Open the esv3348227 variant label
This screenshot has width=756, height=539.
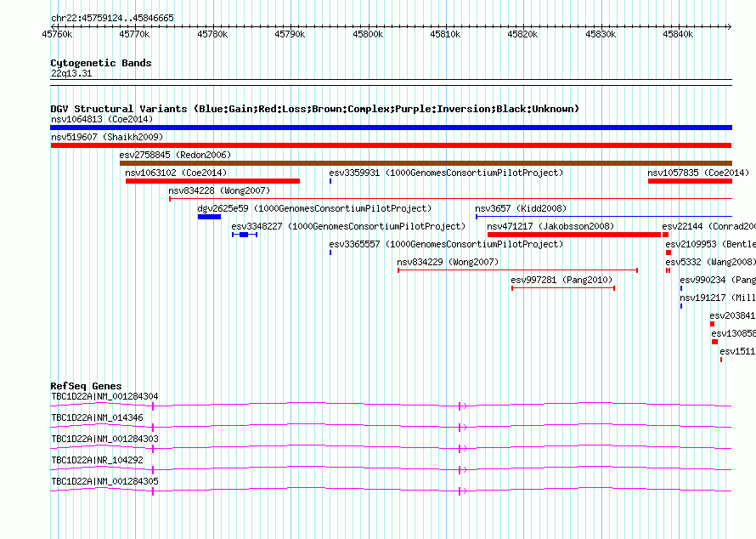tap(348, 226)
